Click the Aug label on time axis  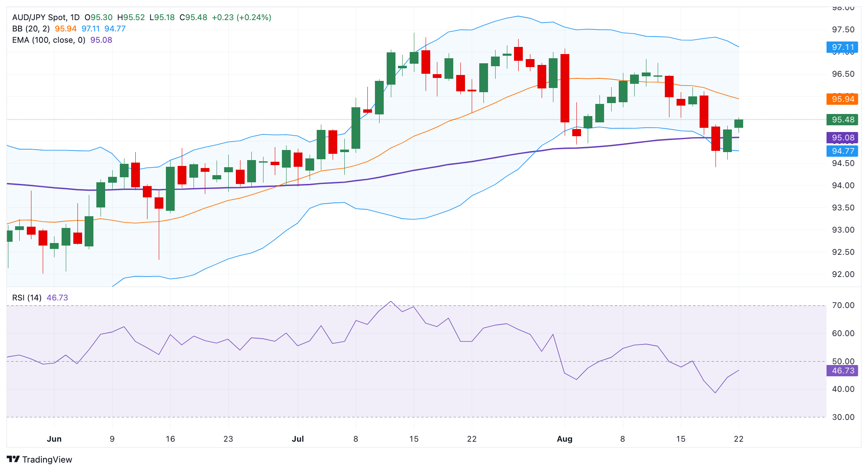point(564,439)
